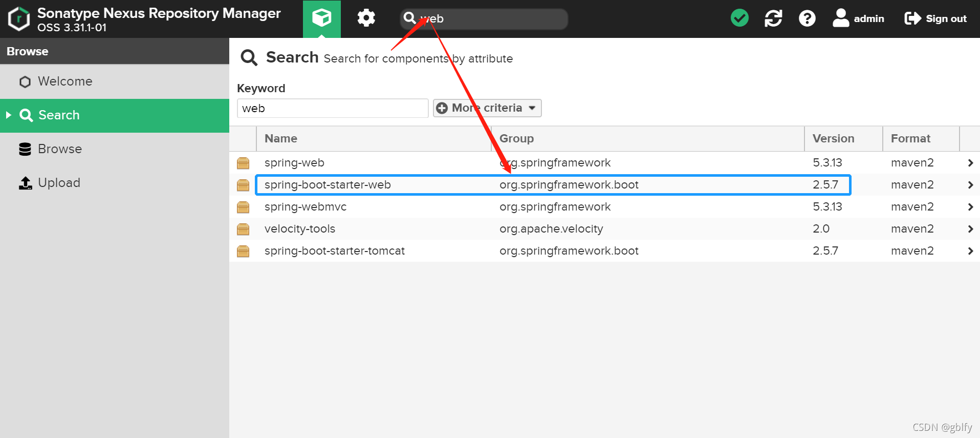
Task: Open Browse in the sidebar
Action: [x=115, y=149]
